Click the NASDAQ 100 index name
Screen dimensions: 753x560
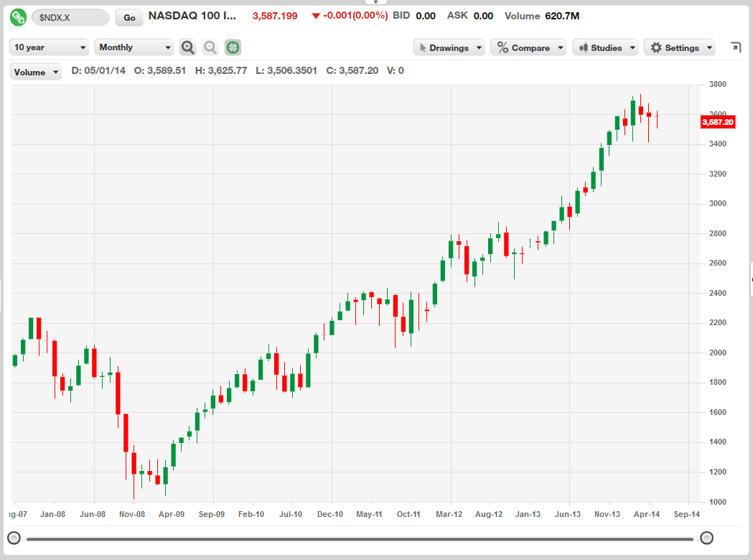(x=192, y=16)
